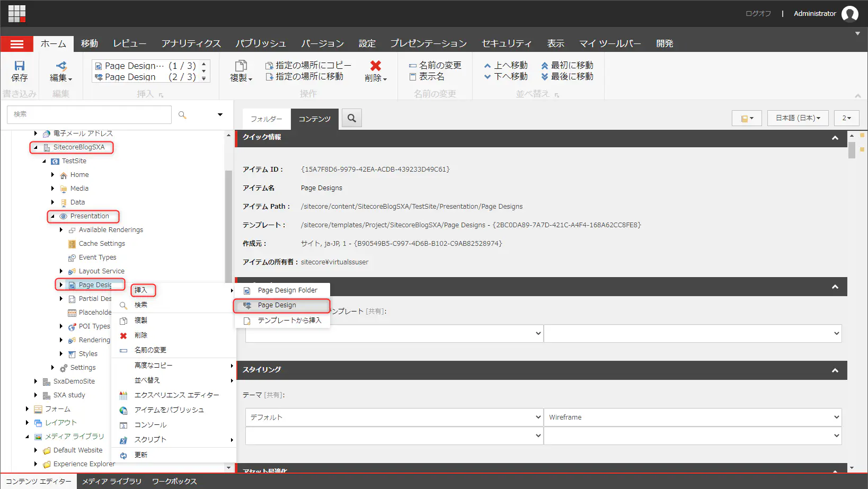868x489 pixels.
Task: Open the language Japanese dropdown
Action: tap(798, 118)
